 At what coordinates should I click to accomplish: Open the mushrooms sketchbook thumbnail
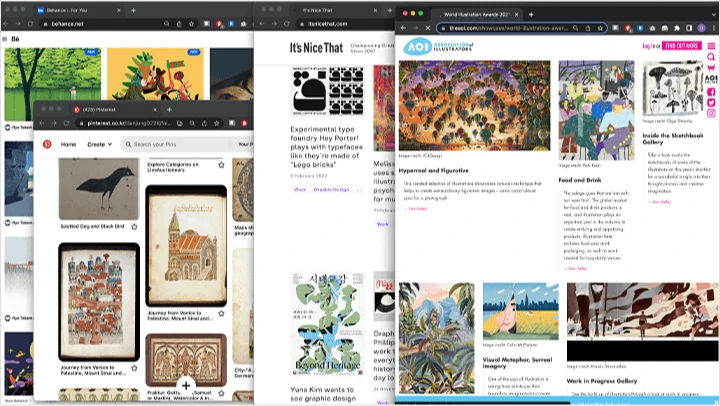(673, 88)
